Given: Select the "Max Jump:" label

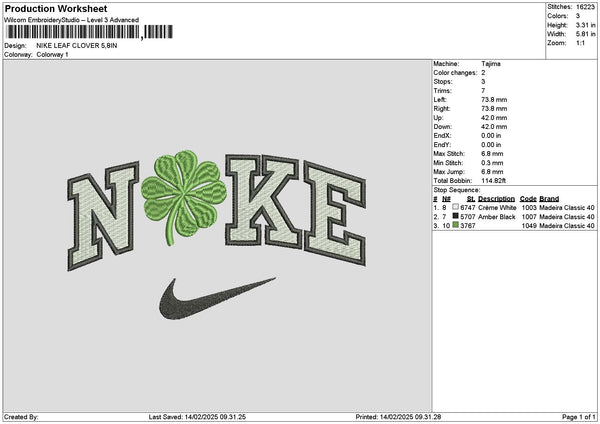Looking at the screenshot, I should coord(449,172).
